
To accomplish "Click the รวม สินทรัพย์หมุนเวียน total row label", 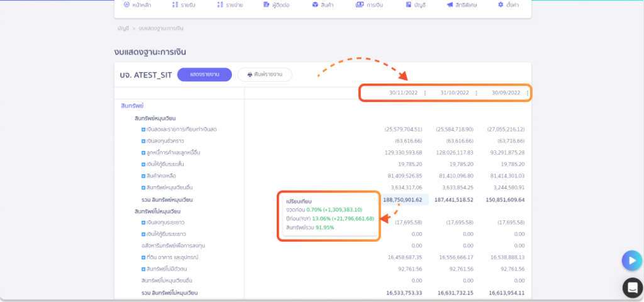I will pyautogui.click(x=167, y=200).
